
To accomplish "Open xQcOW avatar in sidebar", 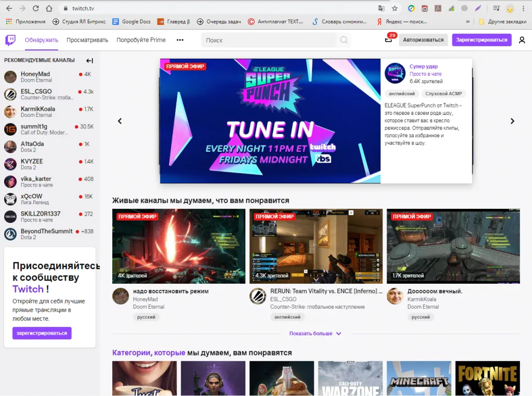I will pos(10,199).
